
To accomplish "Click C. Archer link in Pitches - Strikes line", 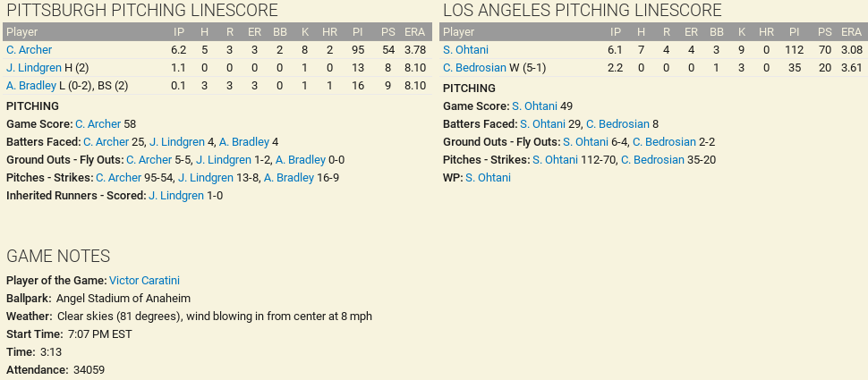I will click(118, 178).
